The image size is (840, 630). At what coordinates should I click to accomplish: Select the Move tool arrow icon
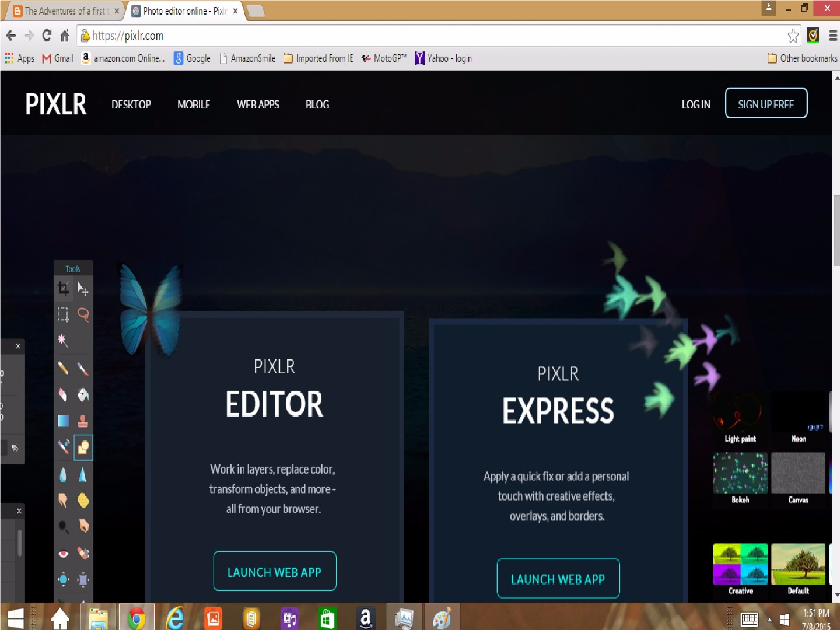tap(83, 288)
